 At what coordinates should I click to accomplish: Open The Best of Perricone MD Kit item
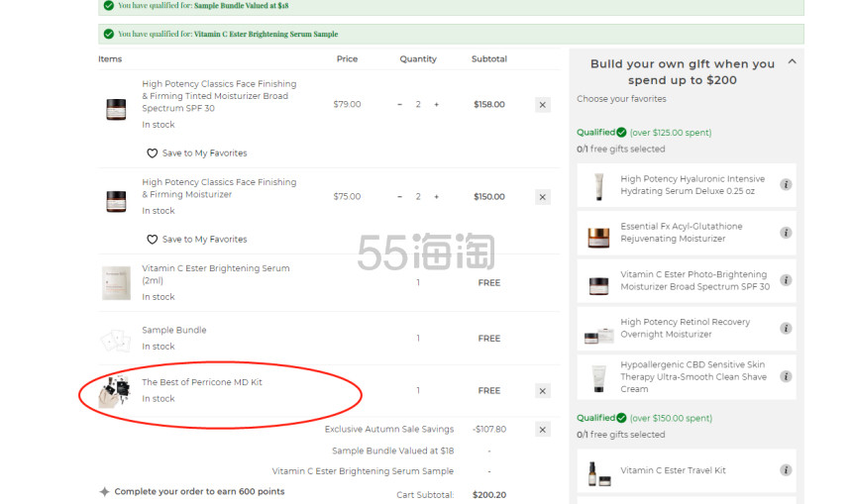pyautogui.click(x=201, y=382)
